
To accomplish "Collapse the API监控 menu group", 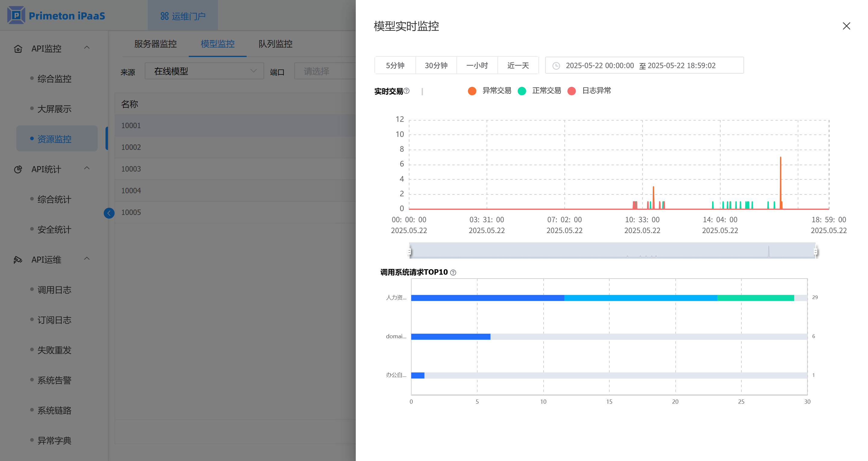I will [87, 48].
